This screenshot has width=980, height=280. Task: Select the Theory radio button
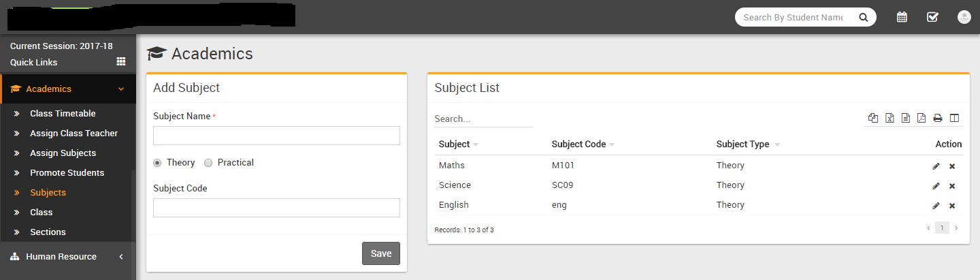(158, 163)
